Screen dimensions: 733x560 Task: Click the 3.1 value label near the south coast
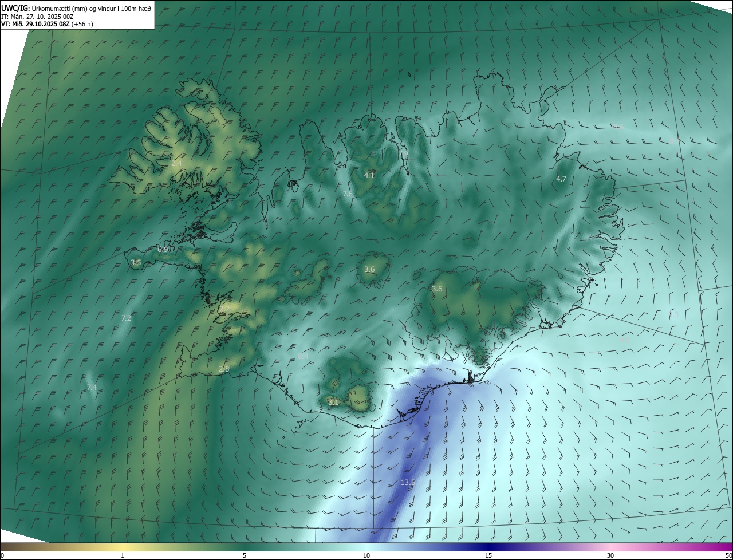tap(333, 402)
